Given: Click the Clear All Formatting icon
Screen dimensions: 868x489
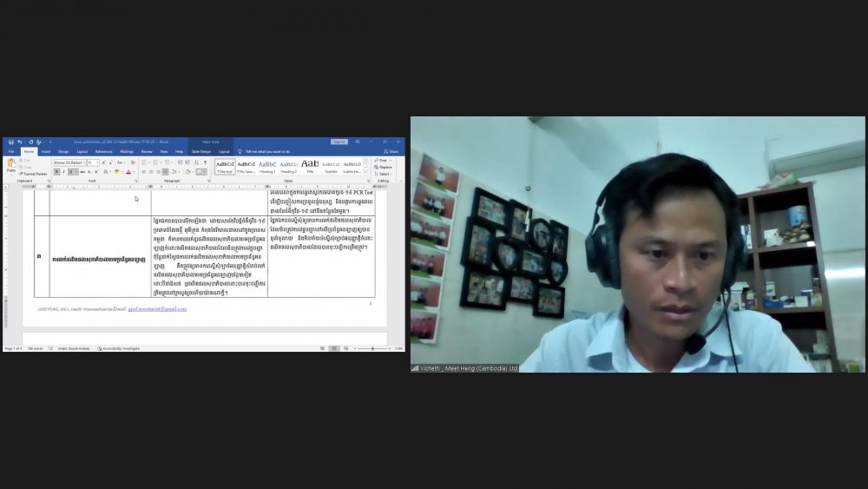Looking at the screenshot, I should pyautogui.click(x=132, y=162).
